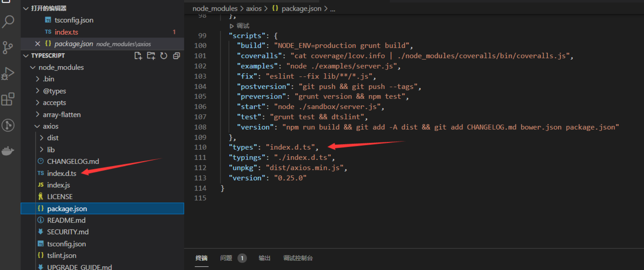Click the "version" value 0.25.0

(x=290, y=178)
